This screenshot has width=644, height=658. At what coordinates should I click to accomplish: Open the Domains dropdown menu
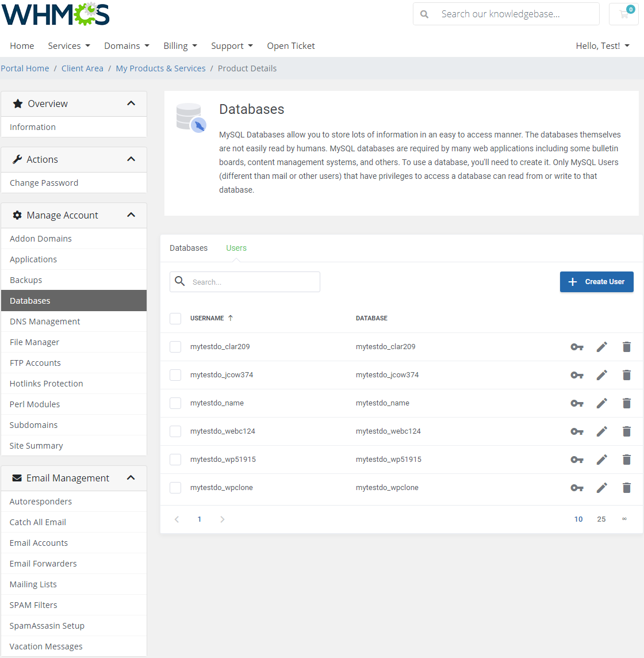point(126,46)
